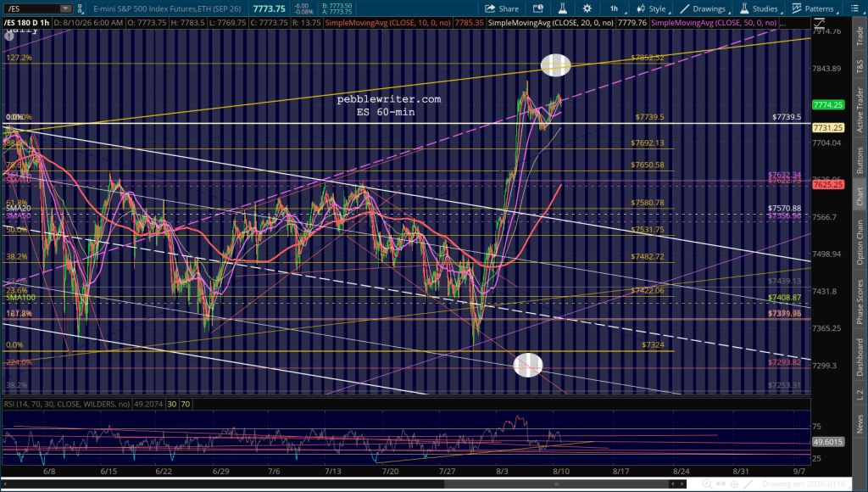Open the Option Chain sidebar tab
The width and height of the screenshot is (868, 492).
tap(860, 242)
